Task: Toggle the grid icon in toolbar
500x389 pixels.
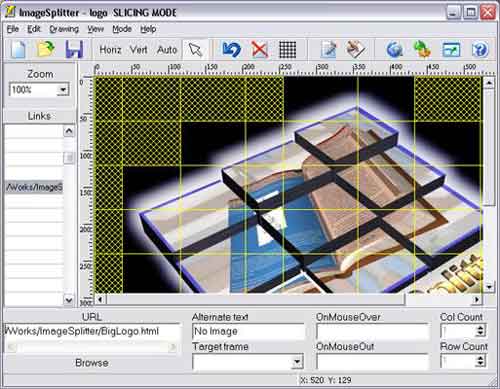Action: [287, 49]
